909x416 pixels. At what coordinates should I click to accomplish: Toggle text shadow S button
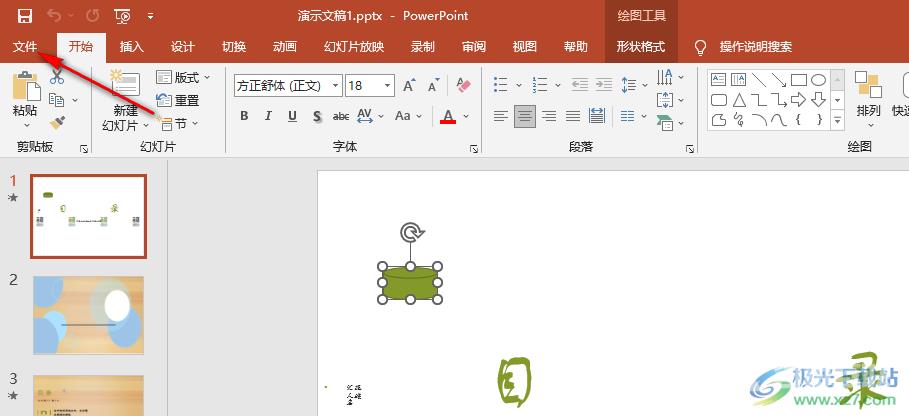tap(317, 116)
